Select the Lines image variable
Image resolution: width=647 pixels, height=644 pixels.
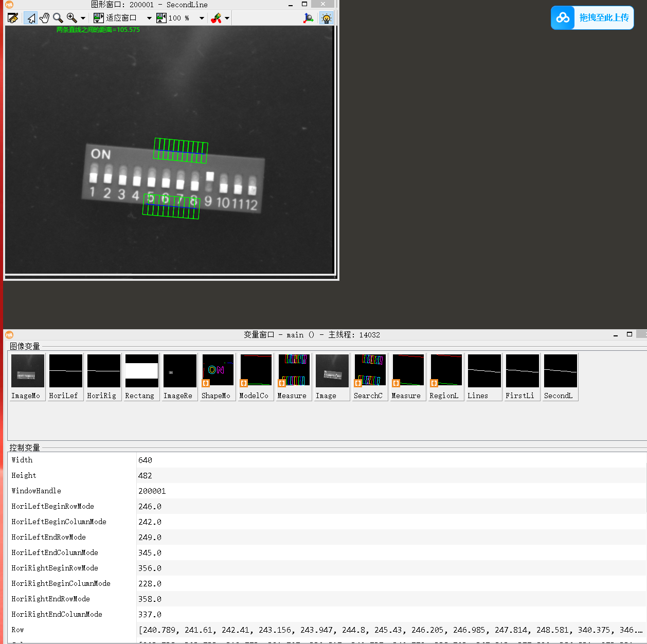(484, 377)
